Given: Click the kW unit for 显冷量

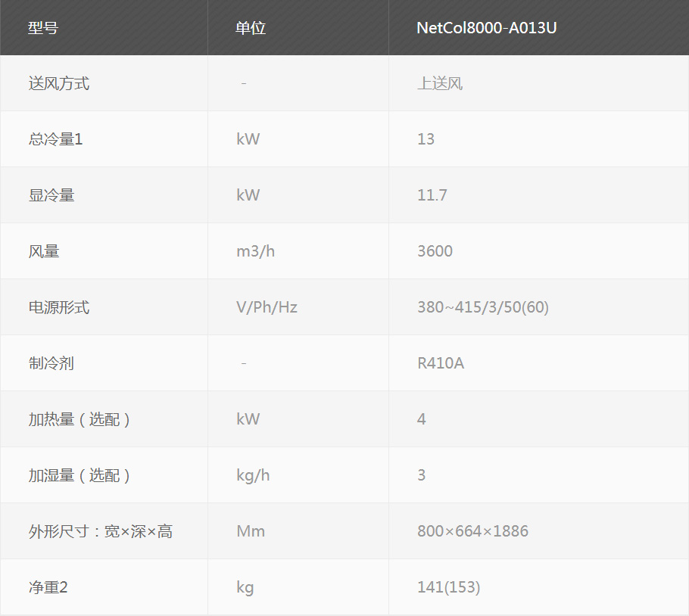Looking at the screenshot, I should tap(248, 195).
